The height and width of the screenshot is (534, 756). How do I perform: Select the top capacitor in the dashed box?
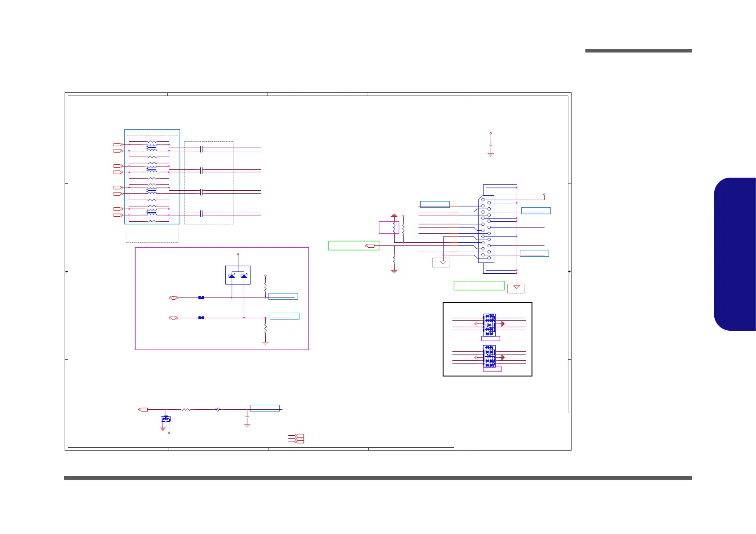[x=202, y=149]
